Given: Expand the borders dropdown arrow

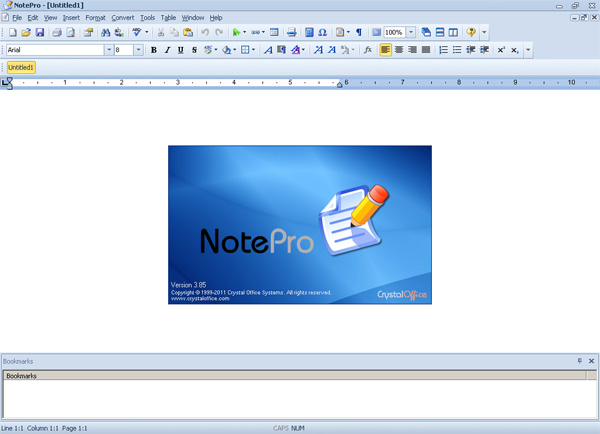Looking at the screenshot, I should [x=253, y=50].
